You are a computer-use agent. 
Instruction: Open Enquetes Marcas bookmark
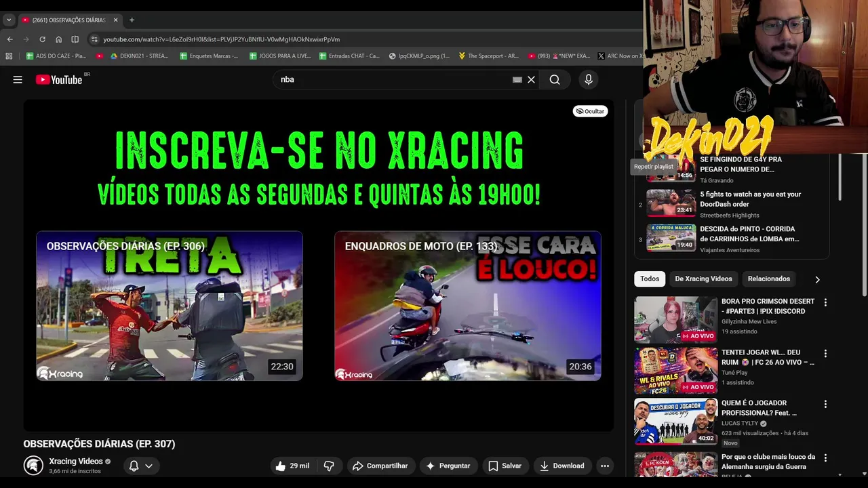click(x=209, y=56)
